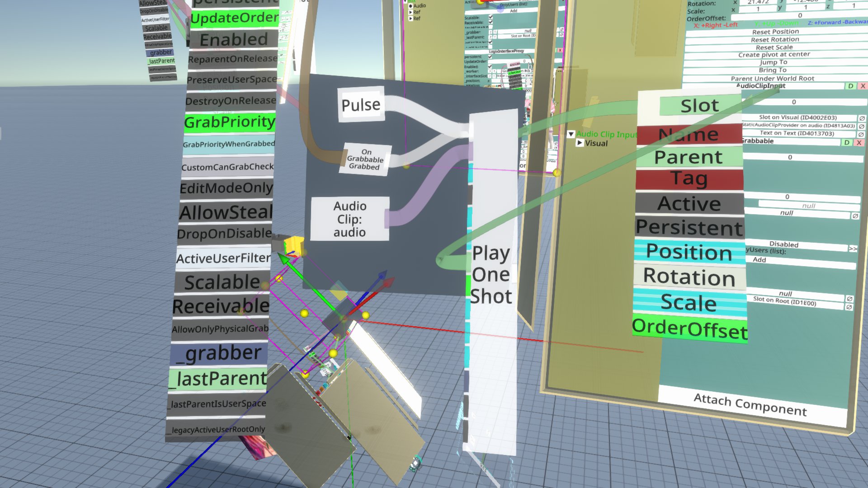The width and height of the screenshot is (868, 488).
Task: Click the Scale x value field
Action: (x=758, y=9)
